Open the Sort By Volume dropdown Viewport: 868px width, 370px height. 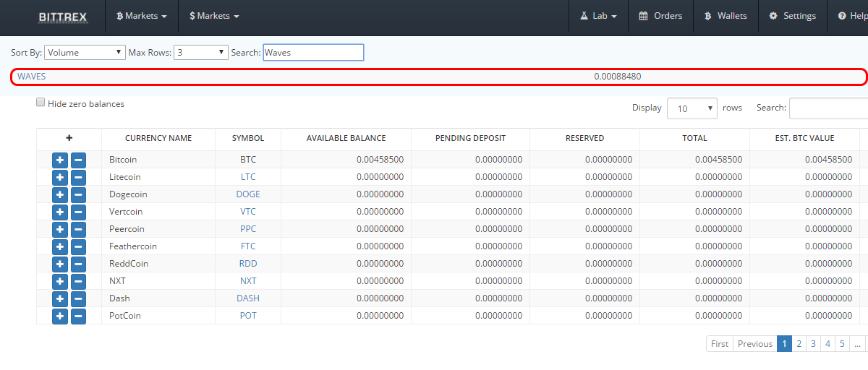point(85,52)
